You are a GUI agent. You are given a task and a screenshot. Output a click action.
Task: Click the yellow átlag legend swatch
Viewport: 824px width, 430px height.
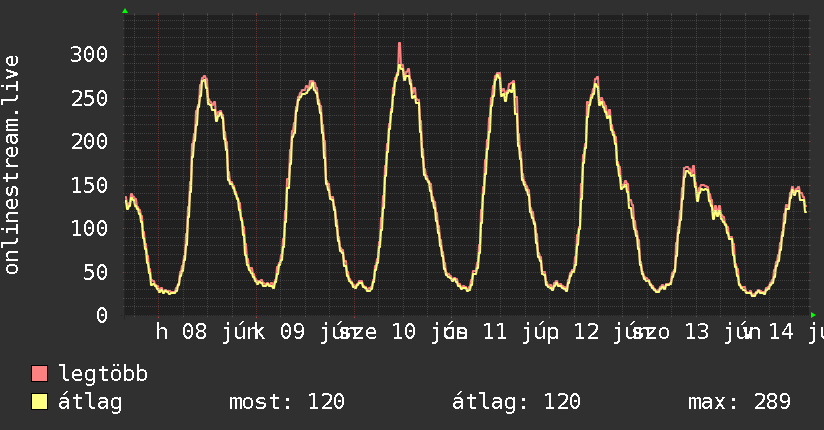coord(39,401)
